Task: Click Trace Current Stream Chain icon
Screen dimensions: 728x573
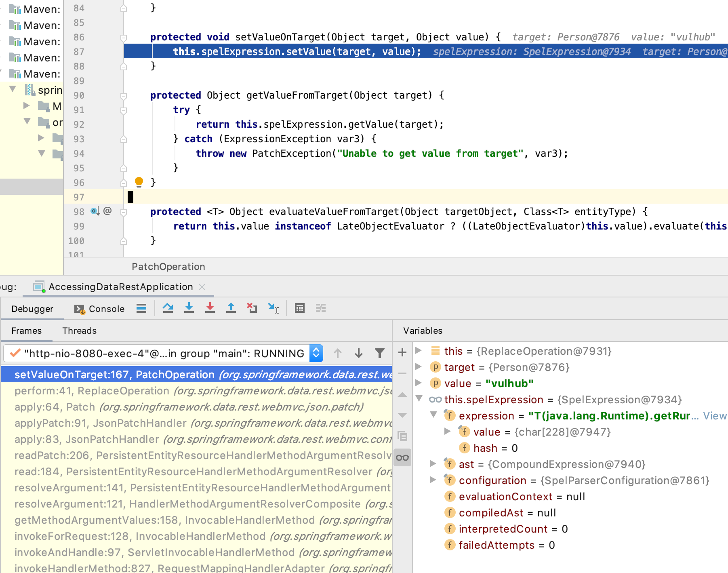Action: (321, 308)
